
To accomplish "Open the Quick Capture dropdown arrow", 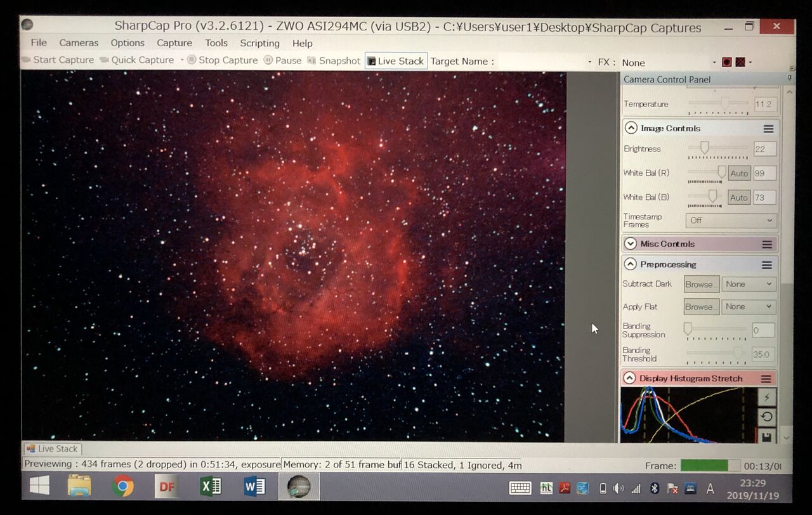I will pyautogui.click(x=181, y=60).
